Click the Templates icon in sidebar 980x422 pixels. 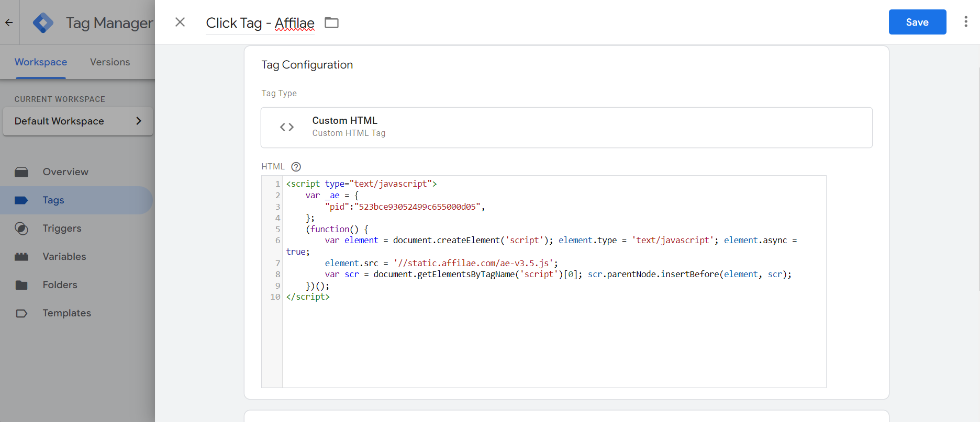tap(21, 313)
